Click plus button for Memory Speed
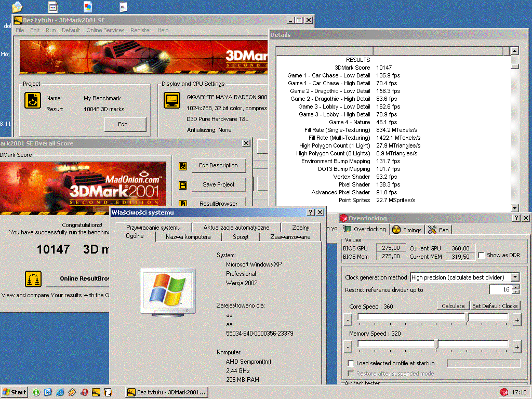This screenshot has height=399, width=532. coord(517,347)
